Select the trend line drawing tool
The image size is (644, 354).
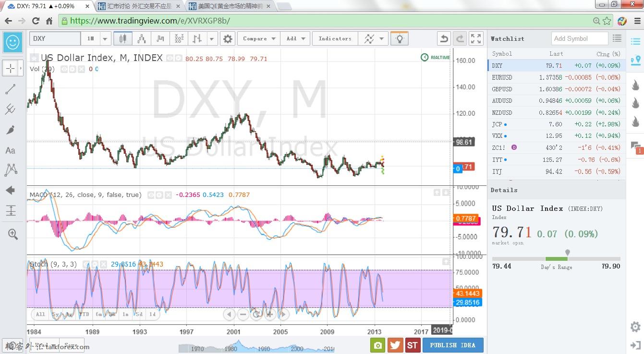point(11,89)
